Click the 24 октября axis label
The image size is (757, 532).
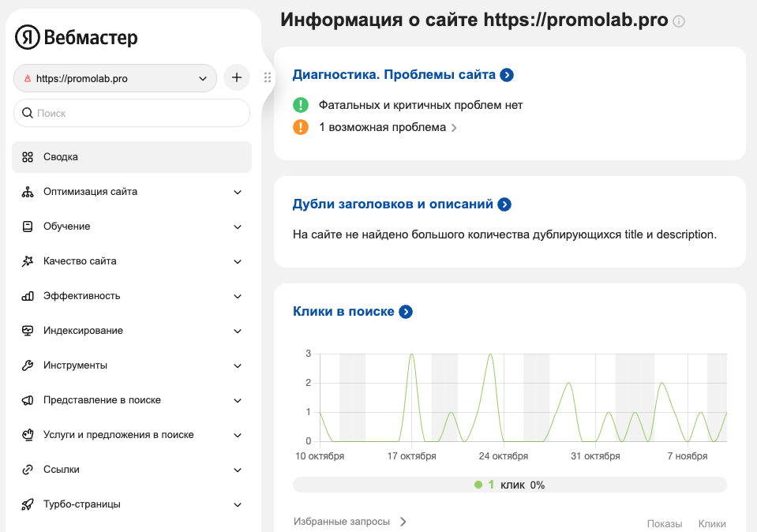coord(504,456)
